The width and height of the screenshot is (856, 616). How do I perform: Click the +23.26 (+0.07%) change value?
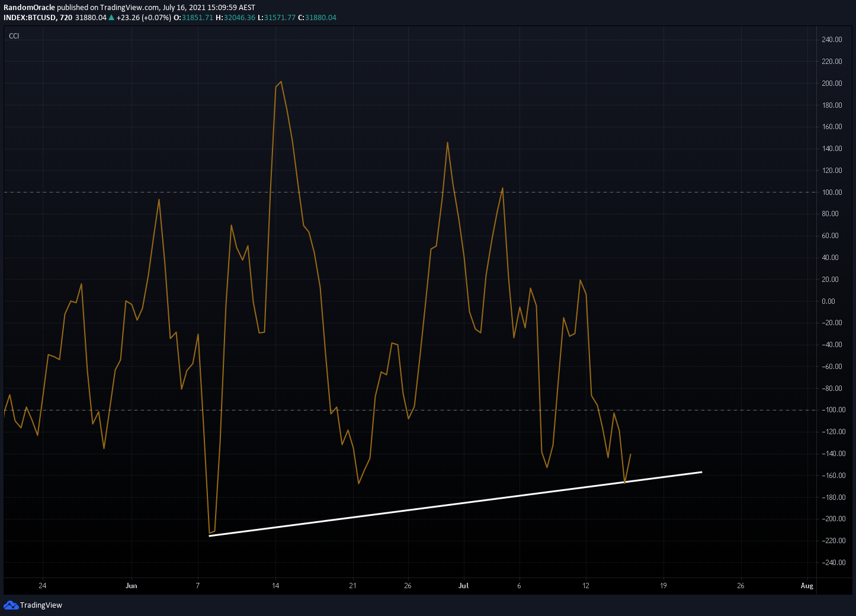coord(144,18)
